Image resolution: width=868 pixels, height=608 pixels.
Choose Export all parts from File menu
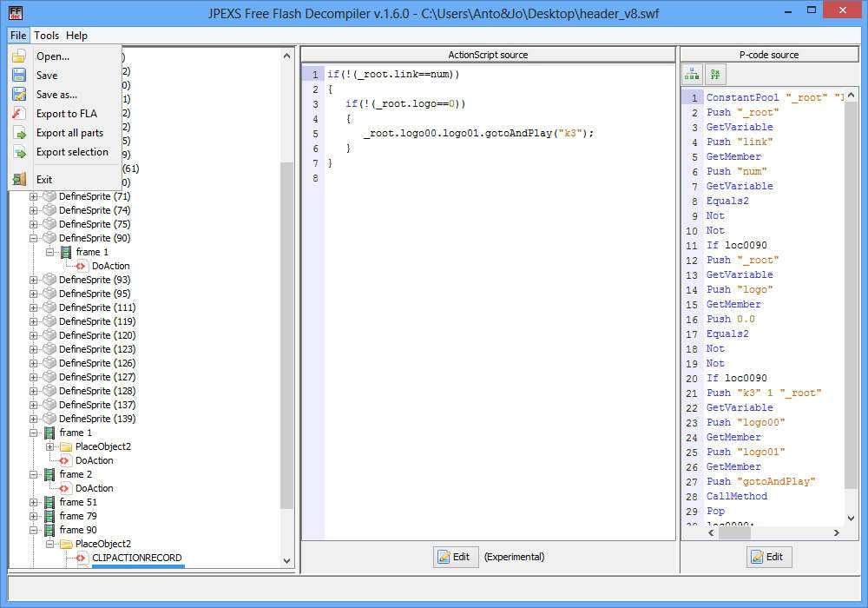click(x=69, y=133)
